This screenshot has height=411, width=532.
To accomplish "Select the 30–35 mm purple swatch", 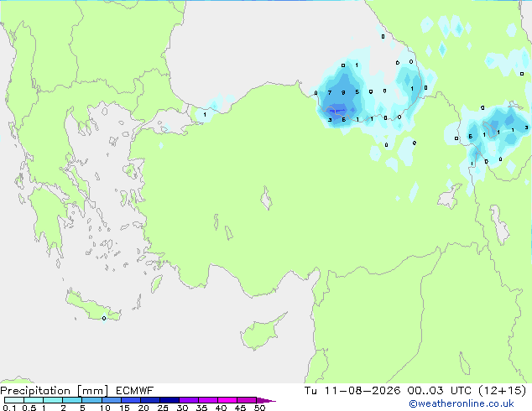I will coord(189,400).
